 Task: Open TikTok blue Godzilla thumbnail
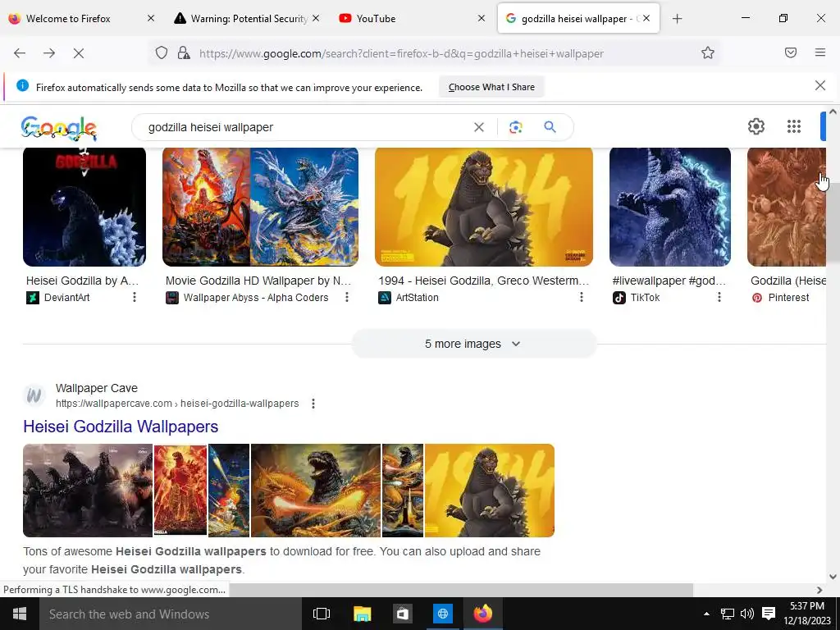pyautogui.click(x=670, y=207)
